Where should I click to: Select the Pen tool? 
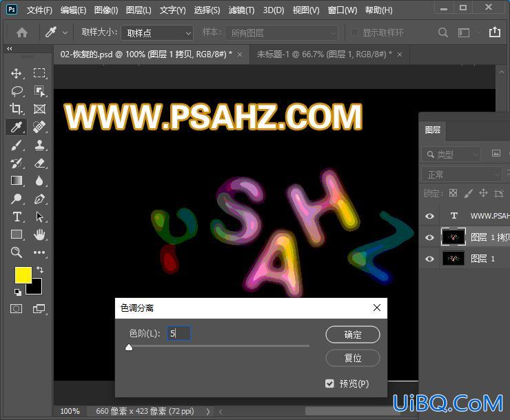pos(39,199)
